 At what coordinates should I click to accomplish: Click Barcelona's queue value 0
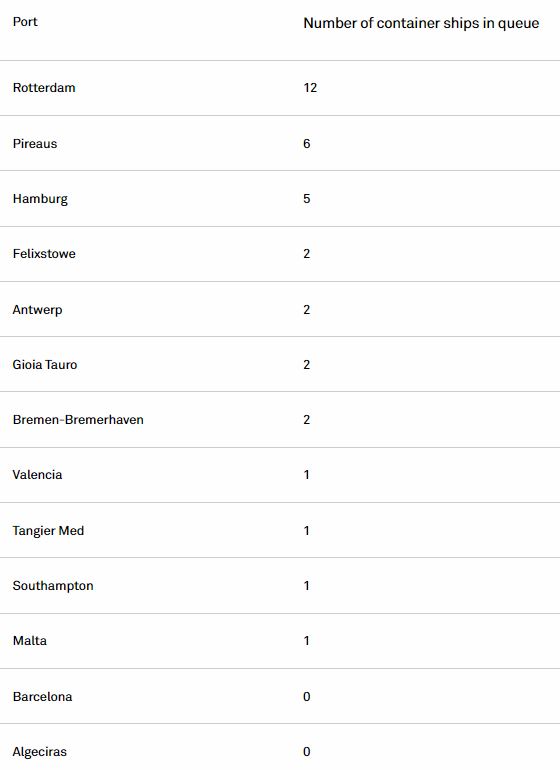click(x=307, y=697)
